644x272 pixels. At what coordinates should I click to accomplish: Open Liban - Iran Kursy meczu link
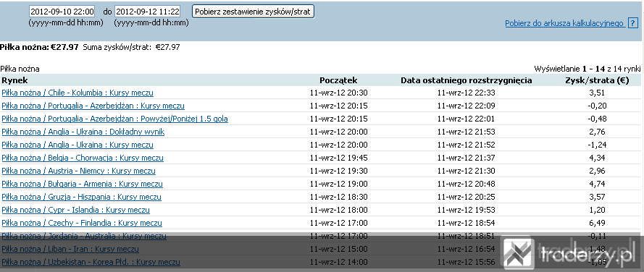70,249
